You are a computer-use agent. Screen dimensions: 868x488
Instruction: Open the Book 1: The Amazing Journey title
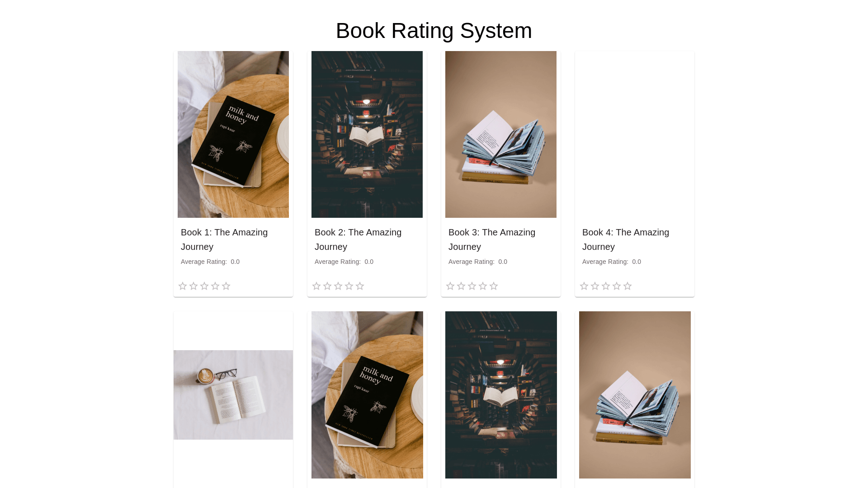(224, 239)
